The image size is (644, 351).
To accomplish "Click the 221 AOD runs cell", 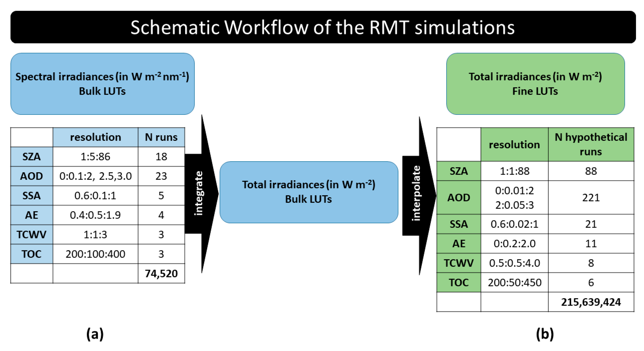I will pyautogui.click(x=591, y=197).
